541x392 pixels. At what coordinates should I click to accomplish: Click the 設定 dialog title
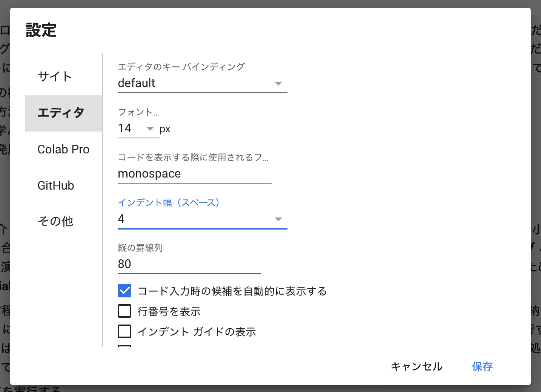tap(41, 30)
